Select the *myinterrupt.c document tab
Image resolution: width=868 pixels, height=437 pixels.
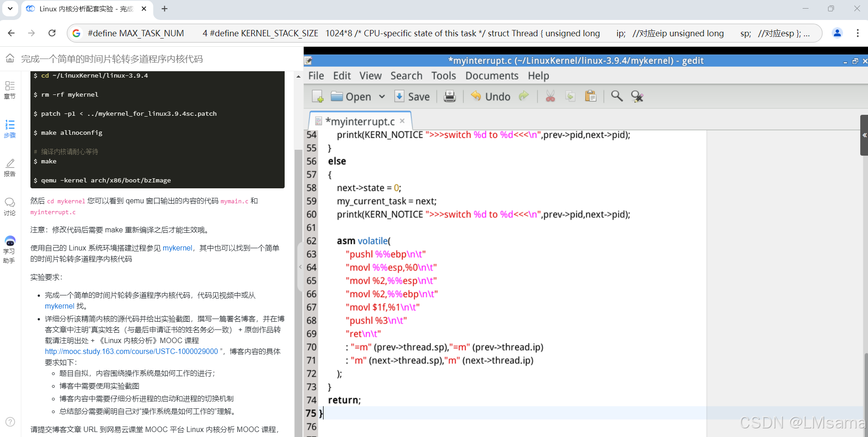(x=360, y=121)
